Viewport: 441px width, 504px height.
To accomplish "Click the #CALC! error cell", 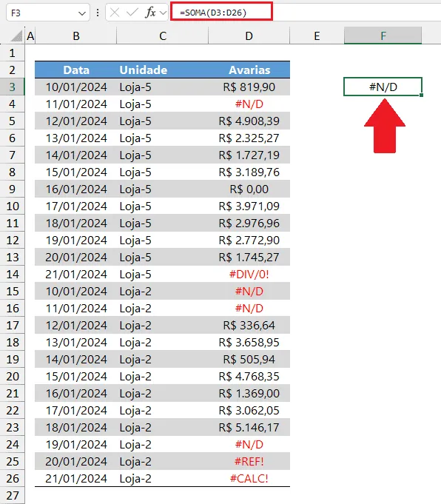I will pyautogui.click(x=249, y=479).
